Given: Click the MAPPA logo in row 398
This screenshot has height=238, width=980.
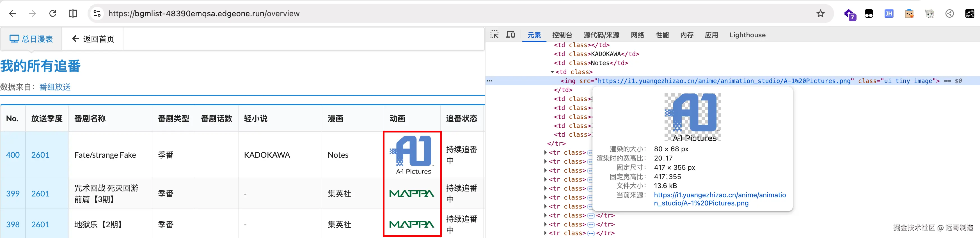Looking at the screenshot, I should [x=412, y=224].
